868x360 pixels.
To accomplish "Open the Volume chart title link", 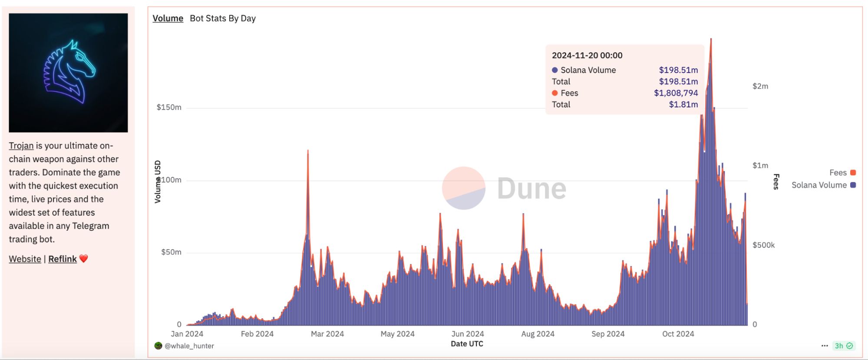I will (168, 18).
